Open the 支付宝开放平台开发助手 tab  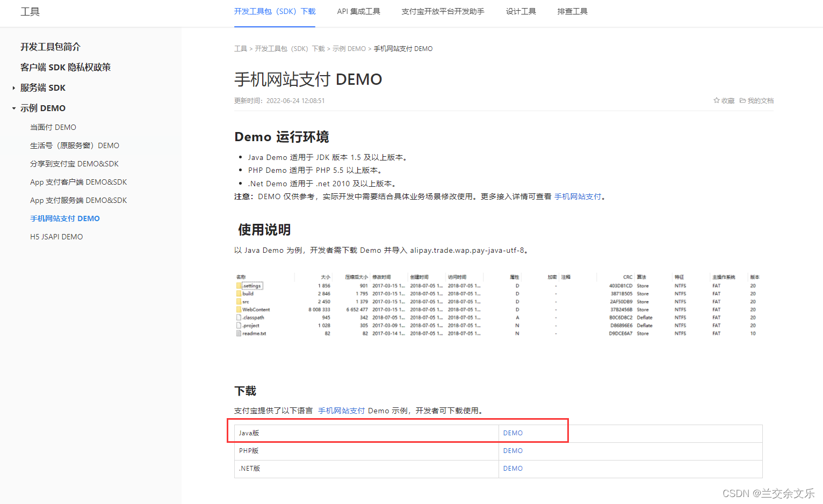click(443, 11)
